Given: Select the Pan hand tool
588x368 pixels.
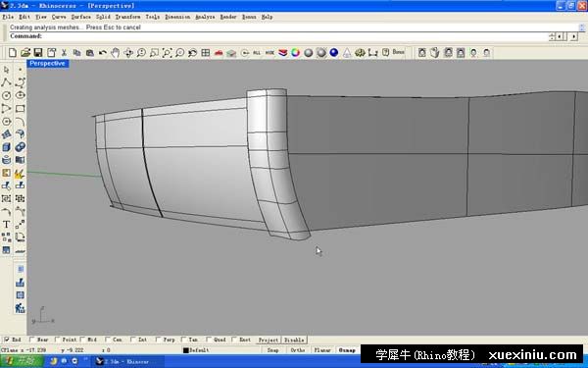Looking at the screenshot, I should [115, 53].
